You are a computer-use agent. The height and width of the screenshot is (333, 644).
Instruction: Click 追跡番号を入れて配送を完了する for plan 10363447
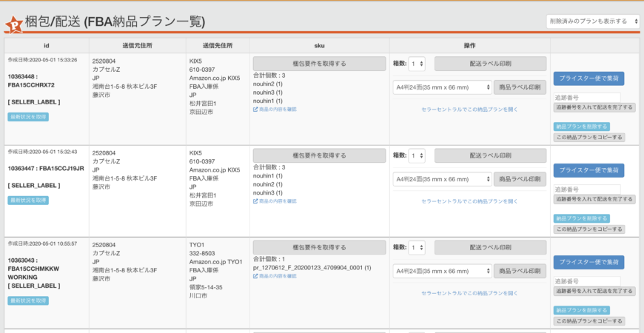coord(593,199)
